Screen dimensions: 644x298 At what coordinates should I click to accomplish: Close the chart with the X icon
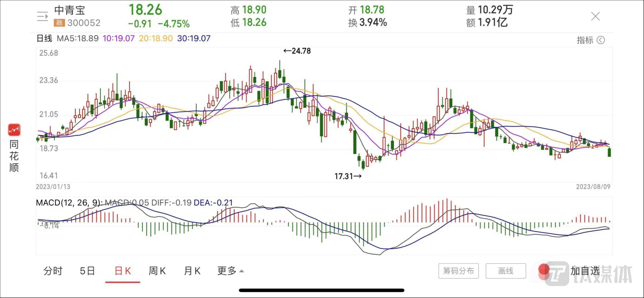595,16
